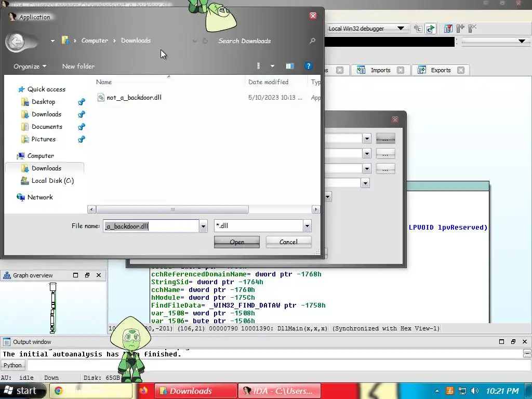Click the attach-to-process debugger icon
532x399 pixels.
coord(418,29)
